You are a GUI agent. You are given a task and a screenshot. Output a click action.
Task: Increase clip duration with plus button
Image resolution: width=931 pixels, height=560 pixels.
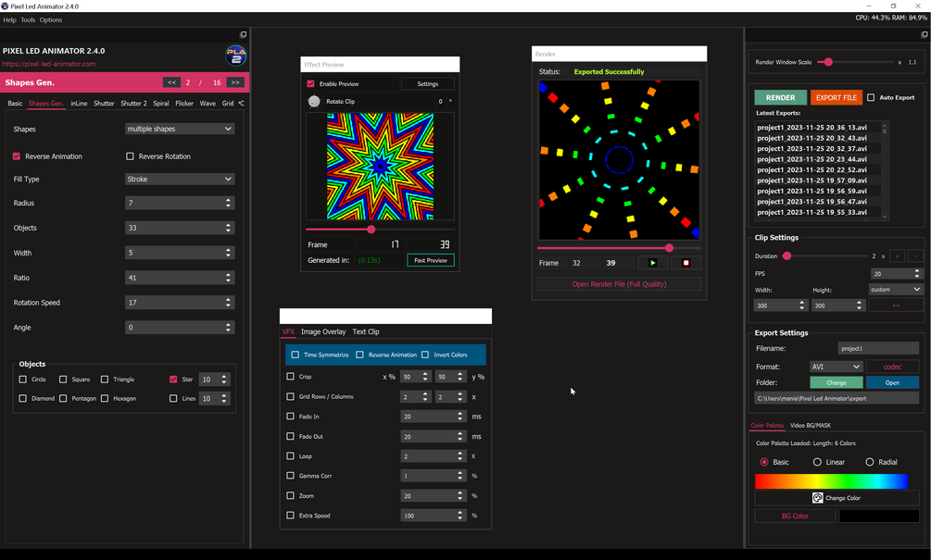[x=897, y=256]
